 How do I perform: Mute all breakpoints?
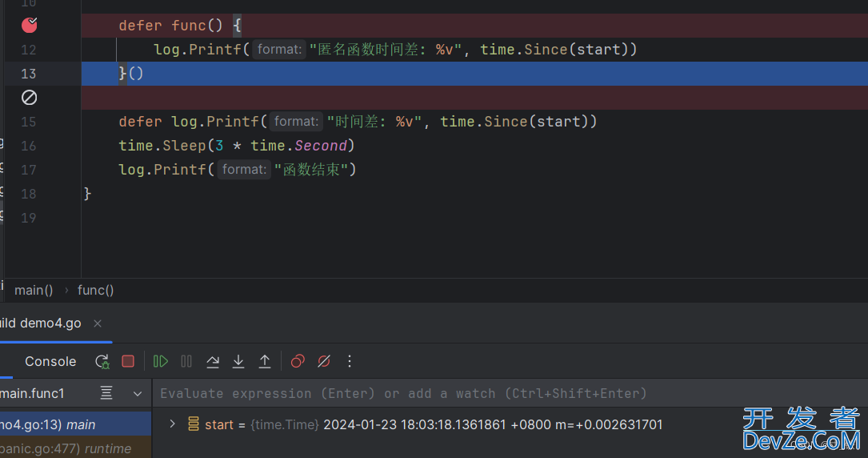(x=324, y=362)
